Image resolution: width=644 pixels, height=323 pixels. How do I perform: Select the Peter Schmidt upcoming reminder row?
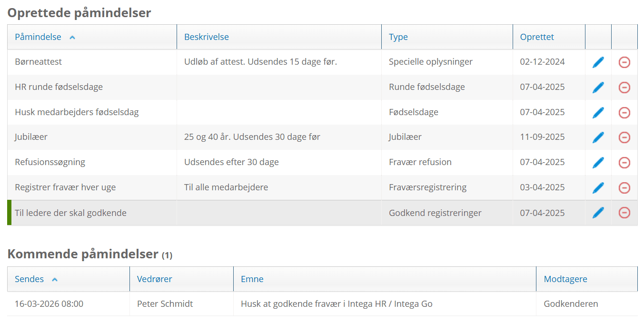coord(165,304)
